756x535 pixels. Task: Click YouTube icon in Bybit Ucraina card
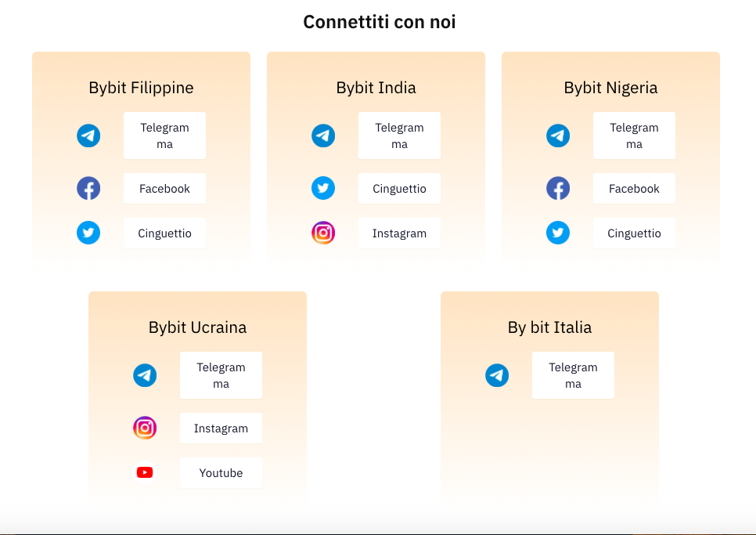pos(145,472)
